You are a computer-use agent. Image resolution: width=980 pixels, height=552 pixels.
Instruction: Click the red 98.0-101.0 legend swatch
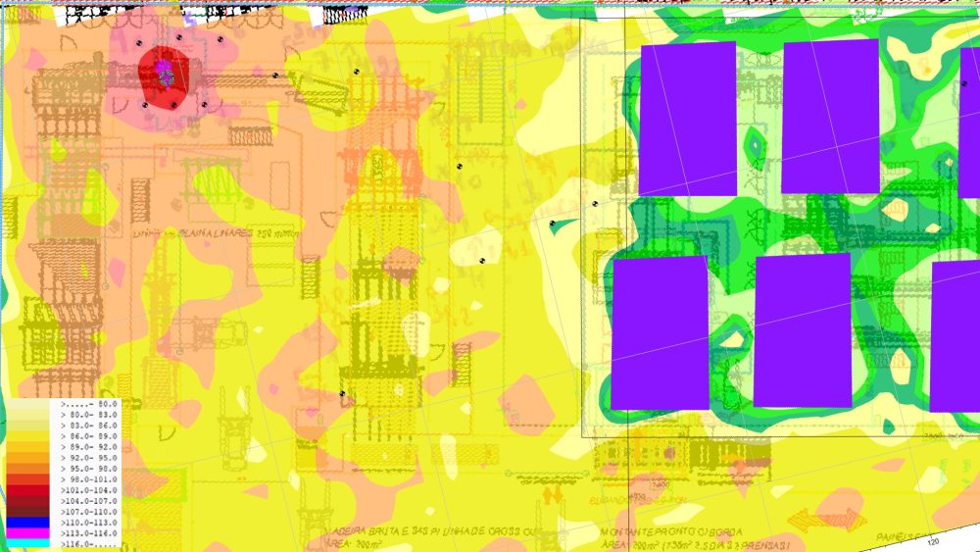coord(27,479)
